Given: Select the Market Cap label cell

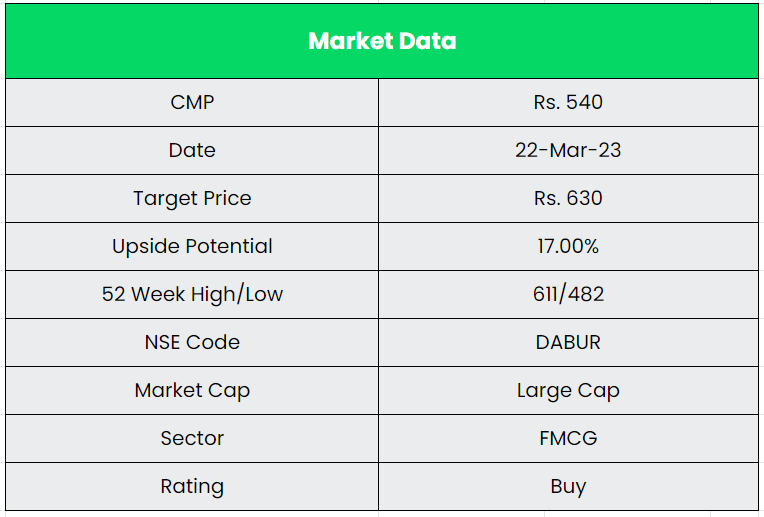Looking at the screenshot, I should [x=192, y=390].
